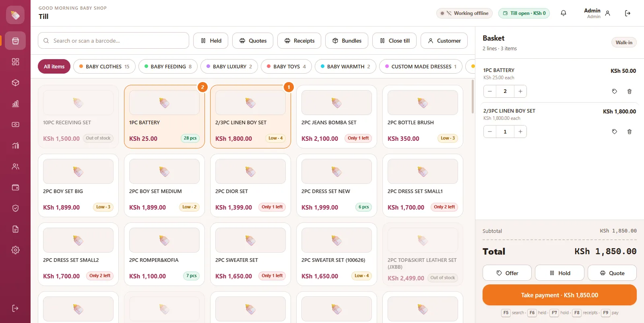
Task: Open the Admin user profile icon
Action: click(608, 13)
